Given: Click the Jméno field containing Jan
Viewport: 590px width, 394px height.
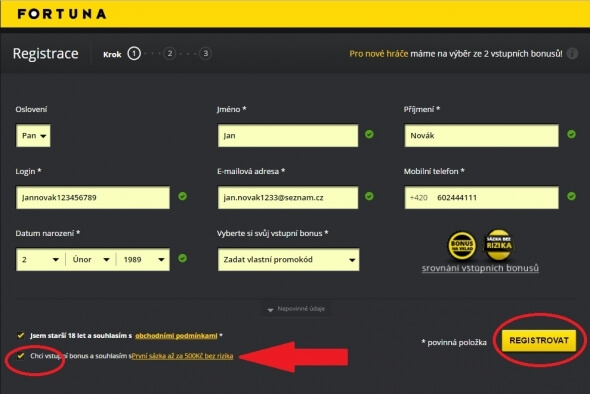Looking at the screenshot, I should click(x=288, y=135).
